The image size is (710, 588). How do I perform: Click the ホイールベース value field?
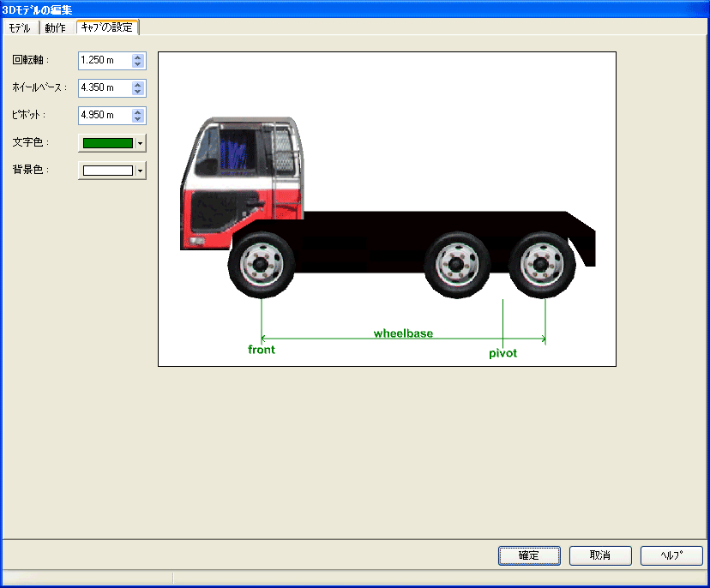[105, 87]
